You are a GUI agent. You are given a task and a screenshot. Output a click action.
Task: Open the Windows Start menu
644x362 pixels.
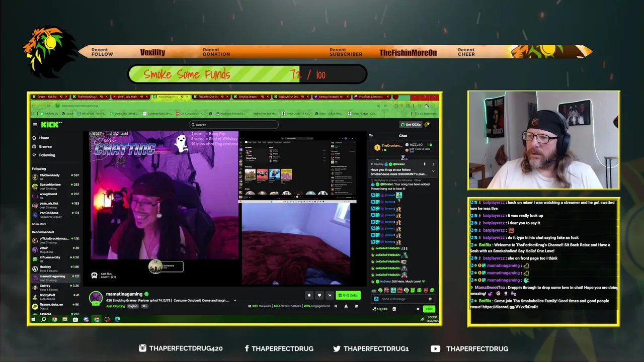[33, 319]
